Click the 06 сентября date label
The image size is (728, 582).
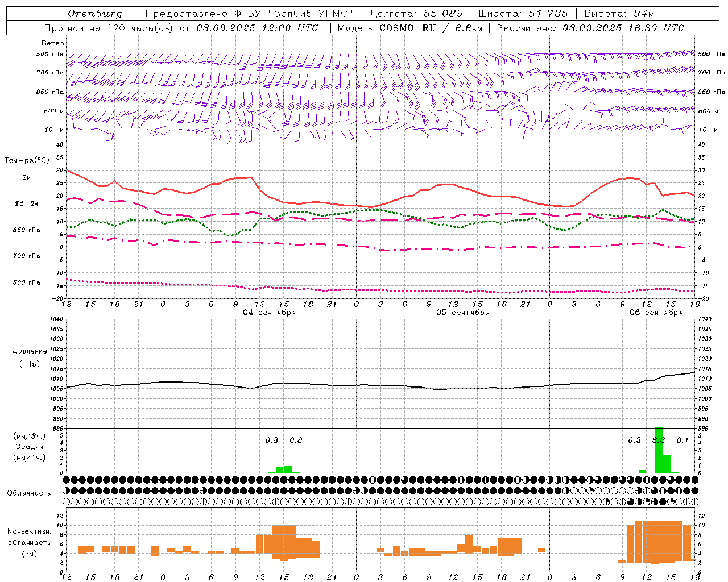click(x=656, y=313)
